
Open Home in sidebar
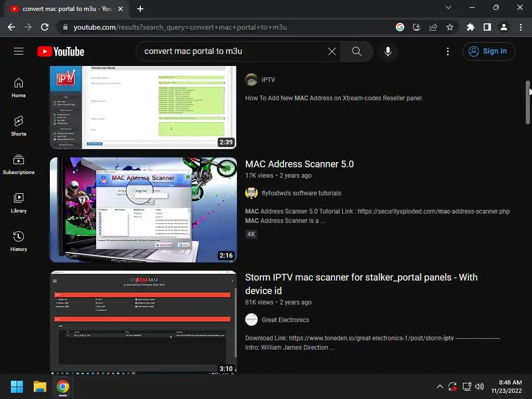point(19,88)
